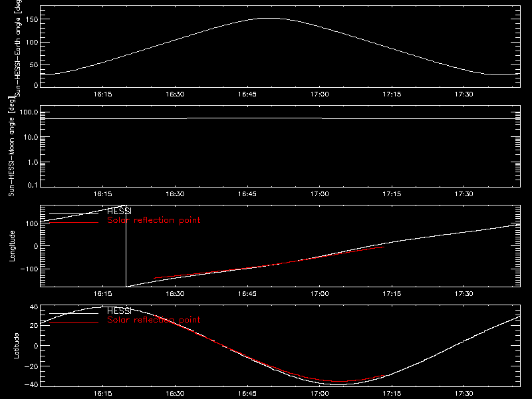Click red legend line in Latitude plot
The width and height of the screenshot is (532, 399).
(74, 322)
